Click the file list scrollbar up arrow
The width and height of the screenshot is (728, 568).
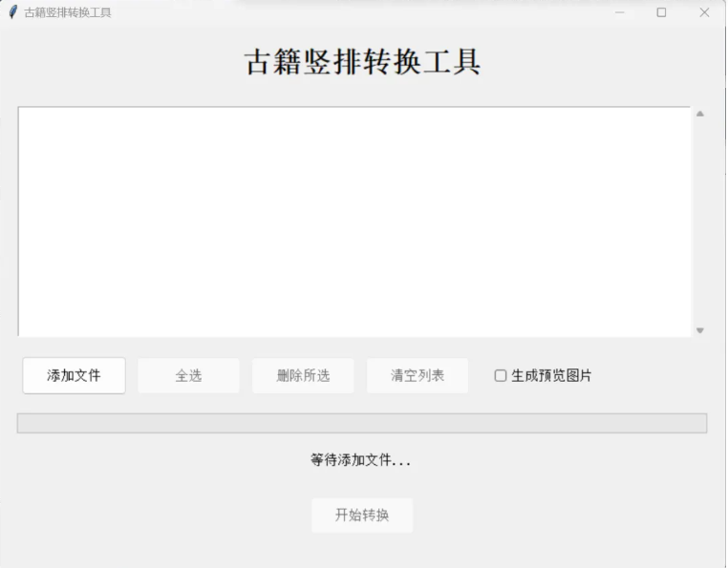(x=700, y=114)
